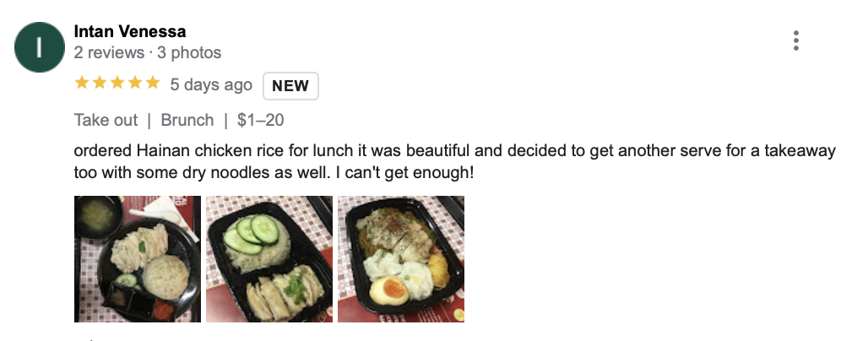The image size is (868, 341).
Task: Click Intan Venessa's green profile avatar
Action: tap(40, 46)
